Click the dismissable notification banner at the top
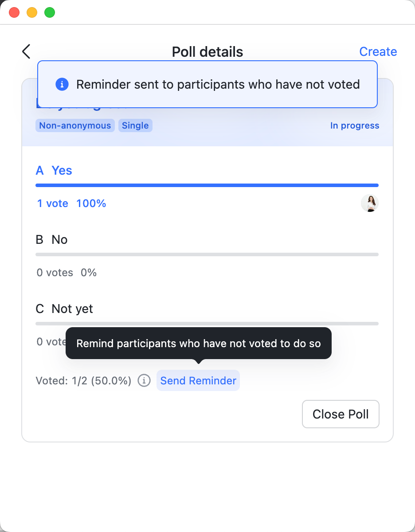The height and width of the screenshot is (532, 415). pos(207,84)
